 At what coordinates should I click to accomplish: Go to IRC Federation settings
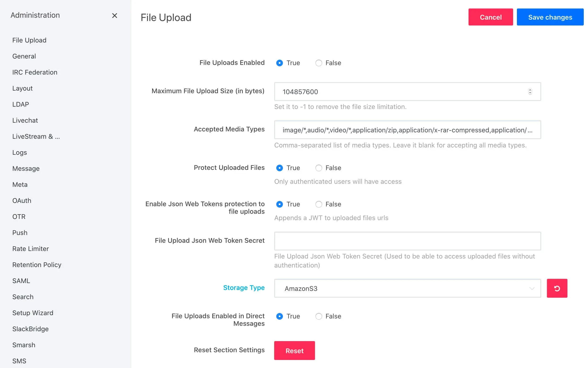pyautogui.click(x=35, y=72)
